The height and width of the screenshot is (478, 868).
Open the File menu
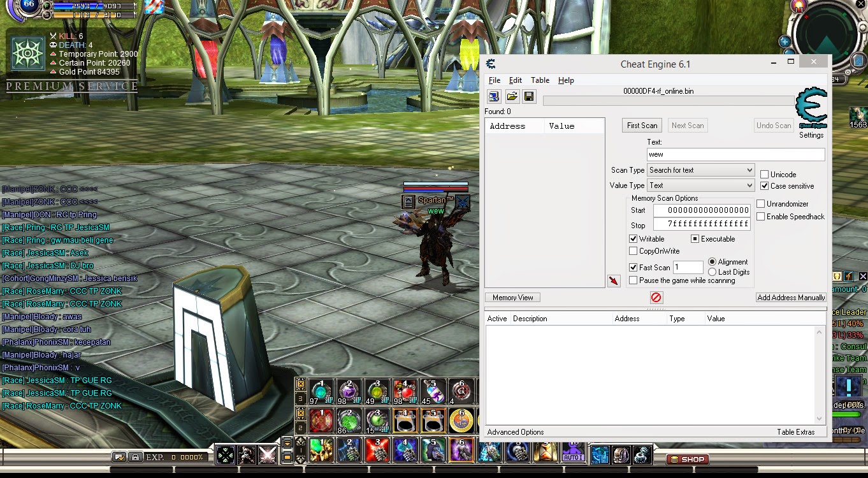(x=495, y=80)
